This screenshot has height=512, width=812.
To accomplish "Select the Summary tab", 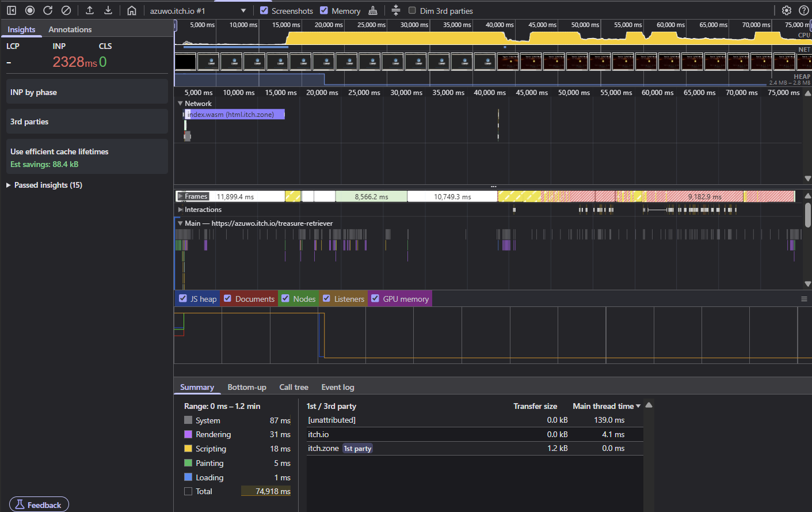I will [197, 387].
